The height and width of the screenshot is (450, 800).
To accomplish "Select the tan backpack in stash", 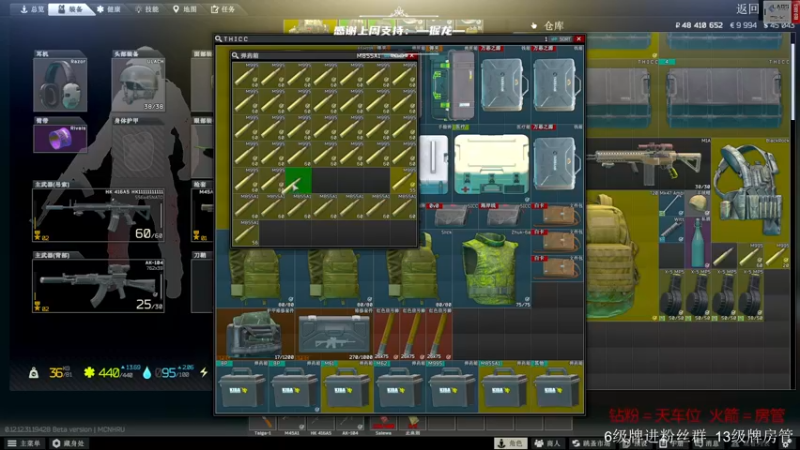I will tap(621, 255).
